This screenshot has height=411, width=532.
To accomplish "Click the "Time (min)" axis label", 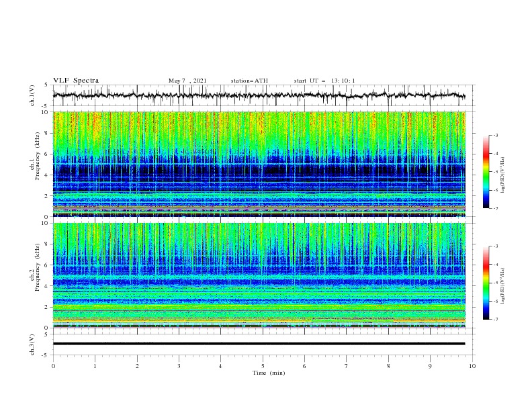I will (269, 373).
